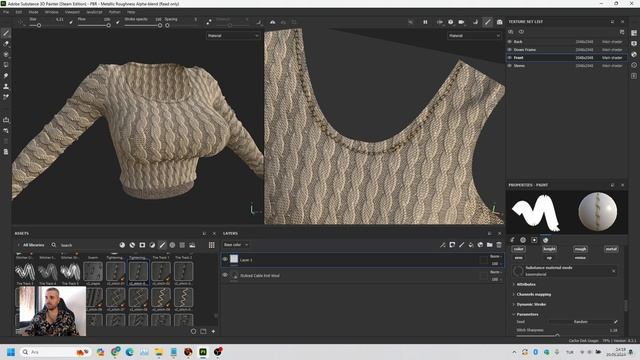
Task: Open left viewport Material dropdown
Action: pos(233,36)
